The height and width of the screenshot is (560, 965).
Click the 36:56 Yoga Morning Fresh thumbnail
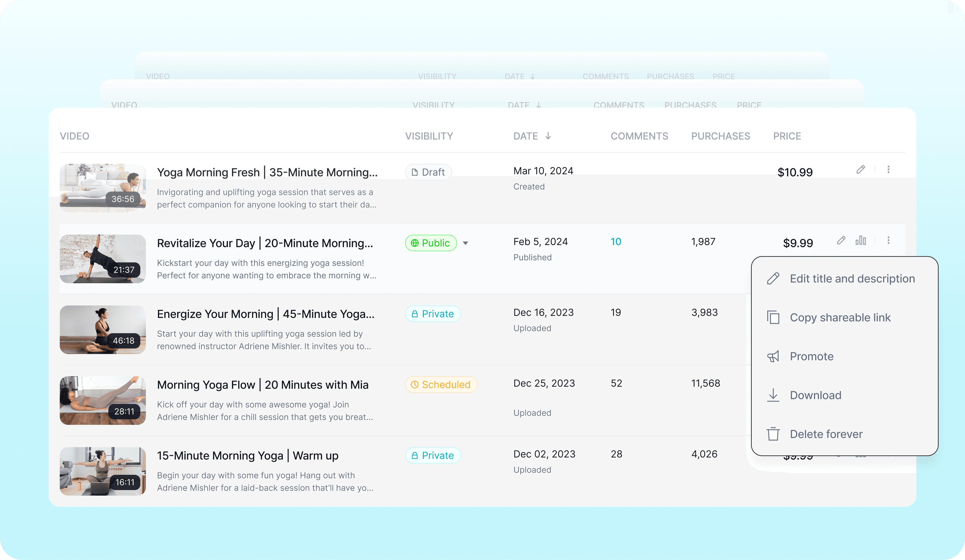103,188
